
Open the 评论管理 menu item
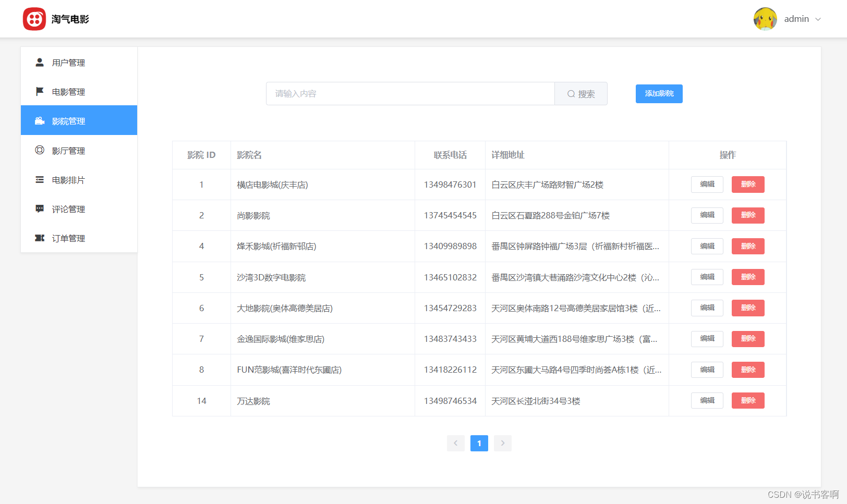pyautogui.click(x=79, y=209)
